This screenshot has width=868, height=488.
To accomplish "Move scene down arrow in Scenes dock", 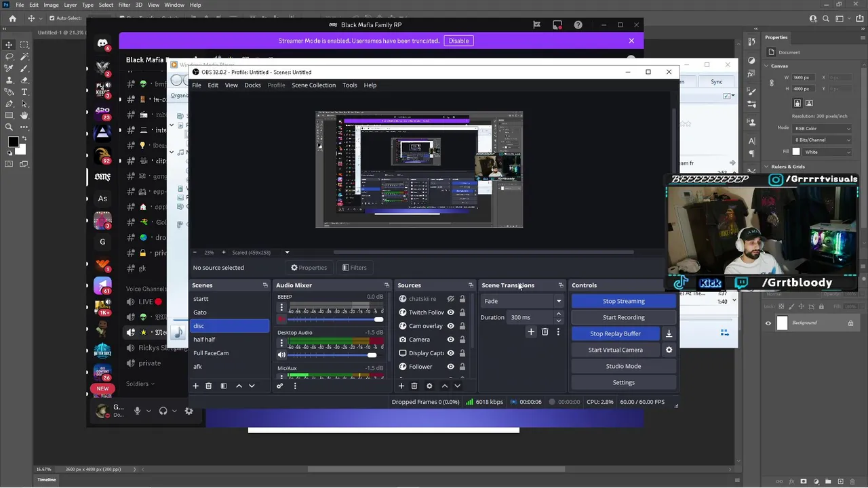I will coord(252,386).
